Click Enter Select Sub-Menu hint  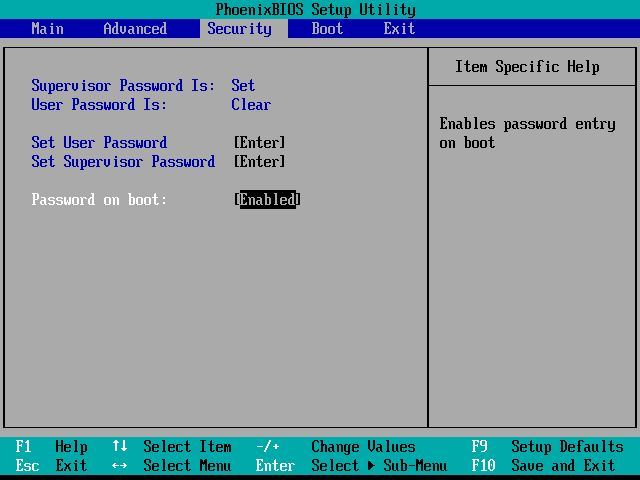pyautogui.click(x=351, y=465)
